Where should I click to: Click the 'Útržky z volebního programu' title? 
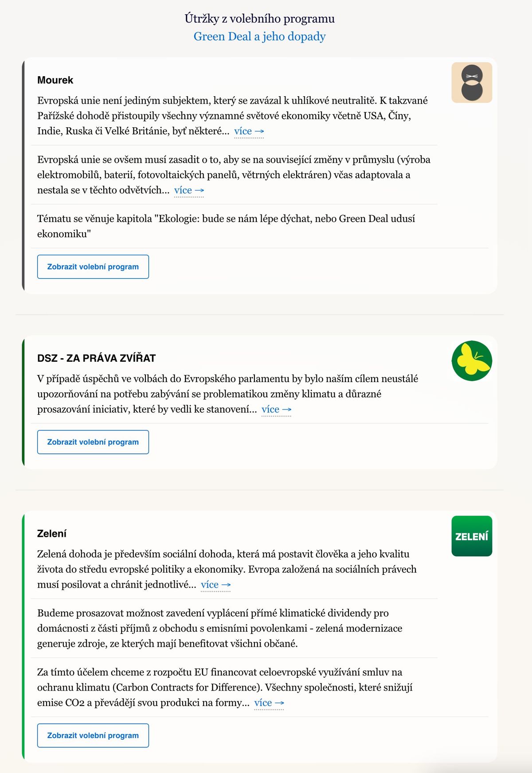[259, 19]
